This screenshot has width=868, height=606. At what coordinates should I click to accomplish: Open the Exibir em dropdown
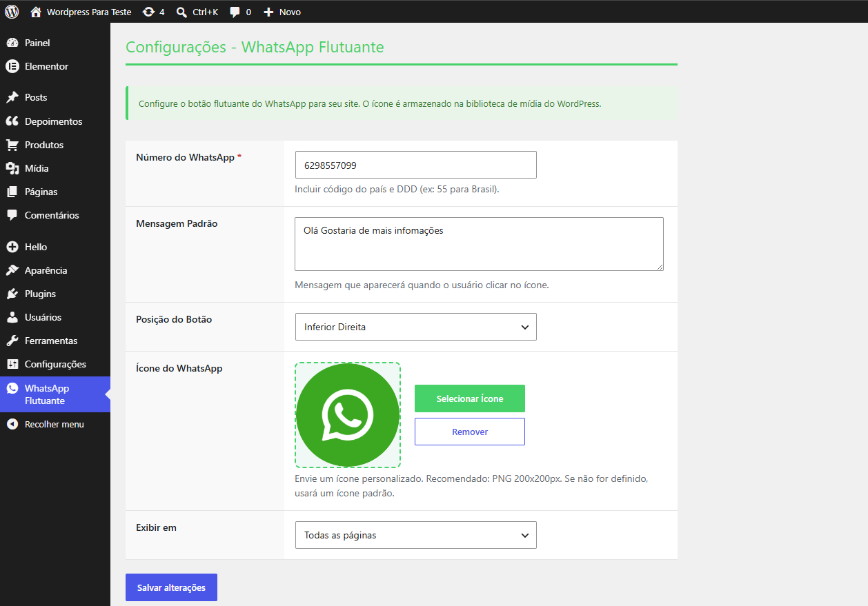415,535
